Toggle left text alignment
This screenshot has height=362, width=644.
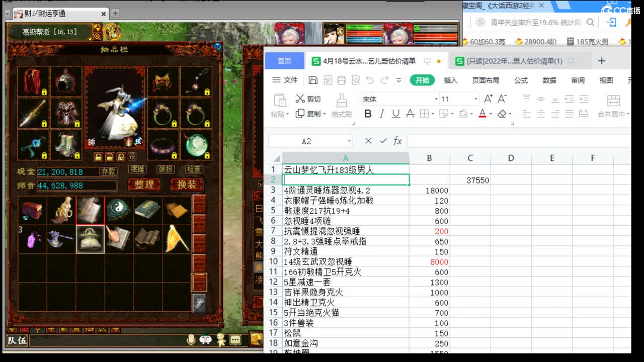click(x=527, y=114)
